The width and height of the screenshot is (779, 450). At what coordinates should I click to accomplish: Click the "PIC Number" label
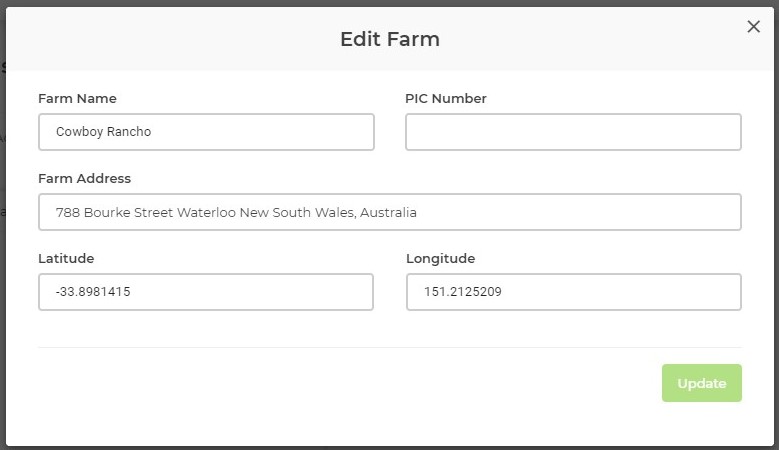(x=446, y=98)
